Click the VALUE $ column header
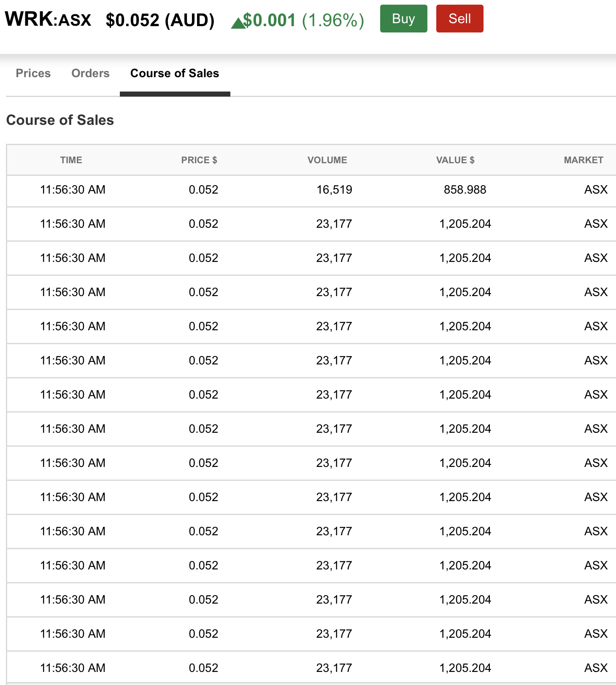The height and width of the screenshot is (685, 616). coord(455,160)
